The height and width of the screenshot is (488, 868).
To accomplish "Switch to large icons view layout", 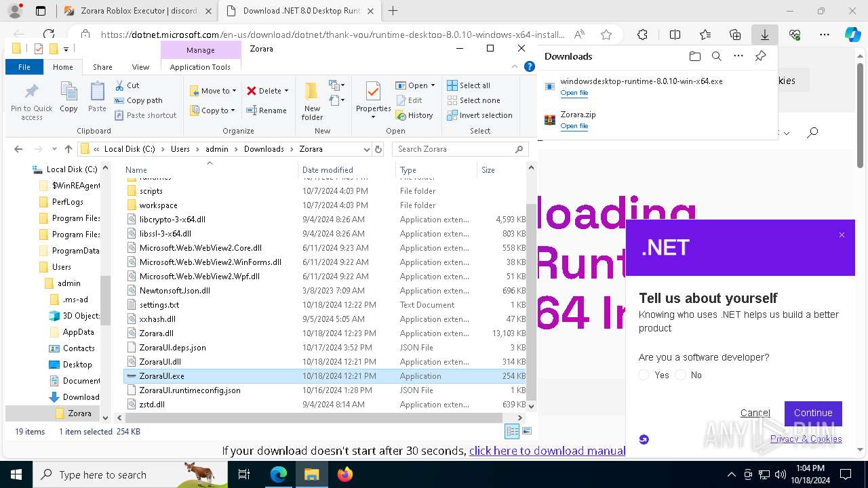I will coord(527,431).
